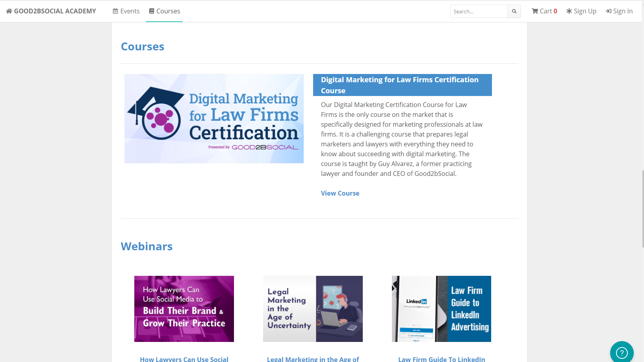Open the Sign In link
The width and height of the screenshot is (644, 362).
click(x=619, y=11)
